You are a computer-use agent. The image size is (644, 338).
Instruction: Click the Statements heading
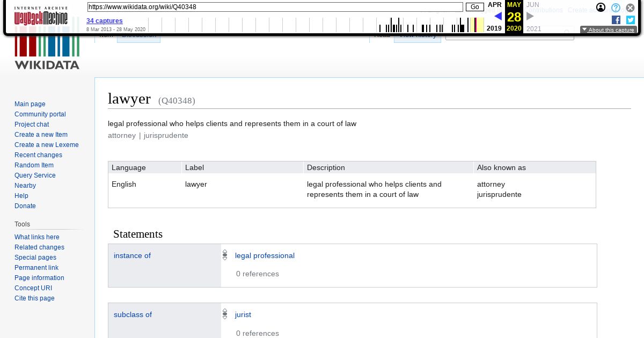(x=138, y=234)
